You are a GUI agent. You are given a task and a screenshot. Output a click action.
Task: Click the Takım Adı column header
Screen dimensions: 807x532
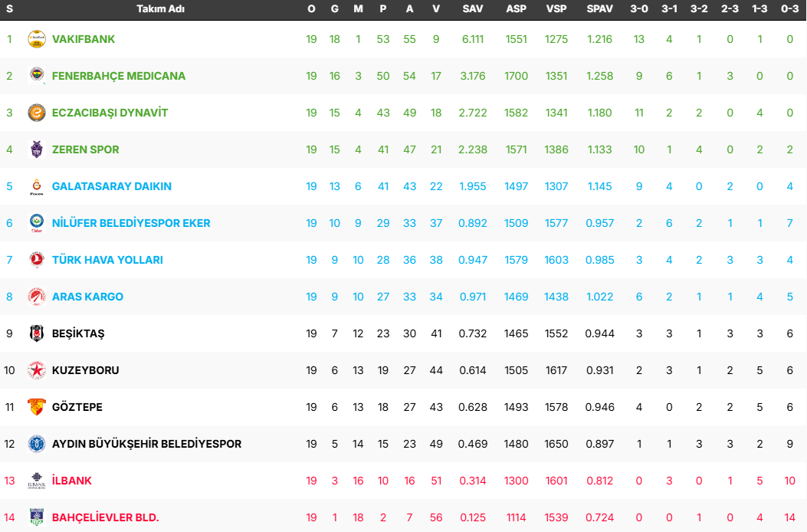pyautogui.click(x=160, y=9)
